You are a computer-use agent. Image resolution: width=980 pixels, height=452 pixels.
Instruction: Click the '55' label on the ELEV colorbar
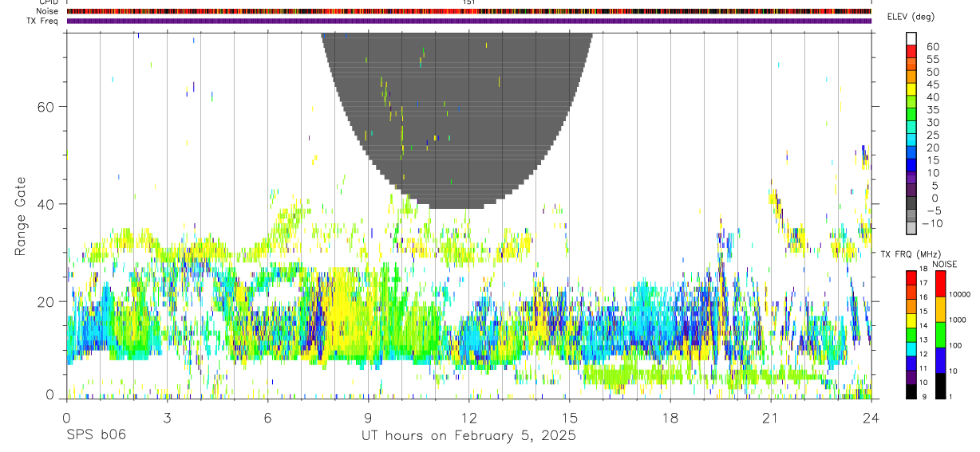[932, 59]
